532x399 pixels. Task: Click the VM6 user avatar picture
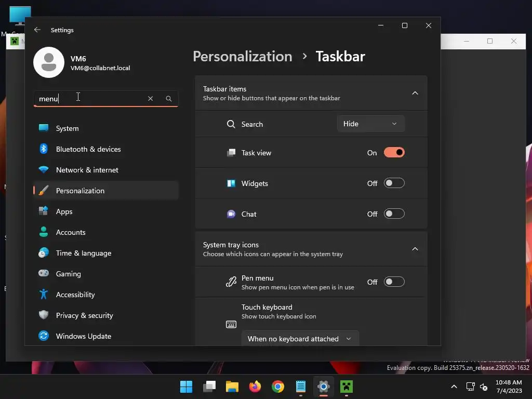pos(49,62)
